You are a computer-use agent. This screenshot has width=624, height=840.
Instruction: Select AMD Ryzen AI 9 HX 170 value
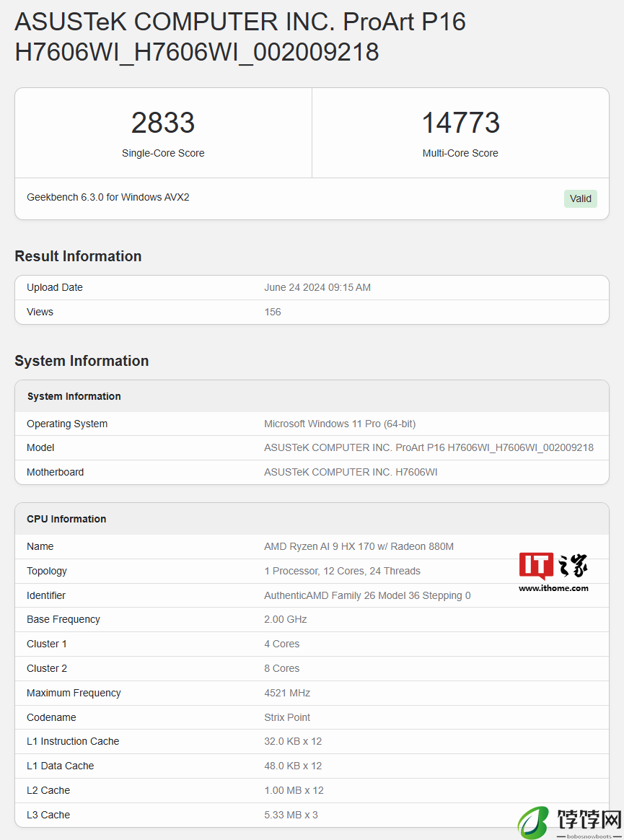[359, 546]
